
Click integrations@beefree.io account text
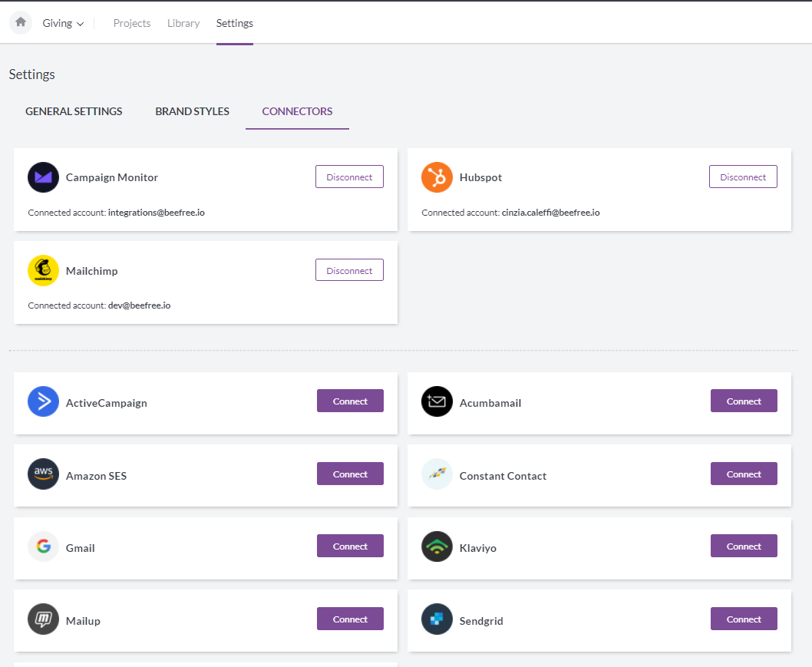[156, 213]
